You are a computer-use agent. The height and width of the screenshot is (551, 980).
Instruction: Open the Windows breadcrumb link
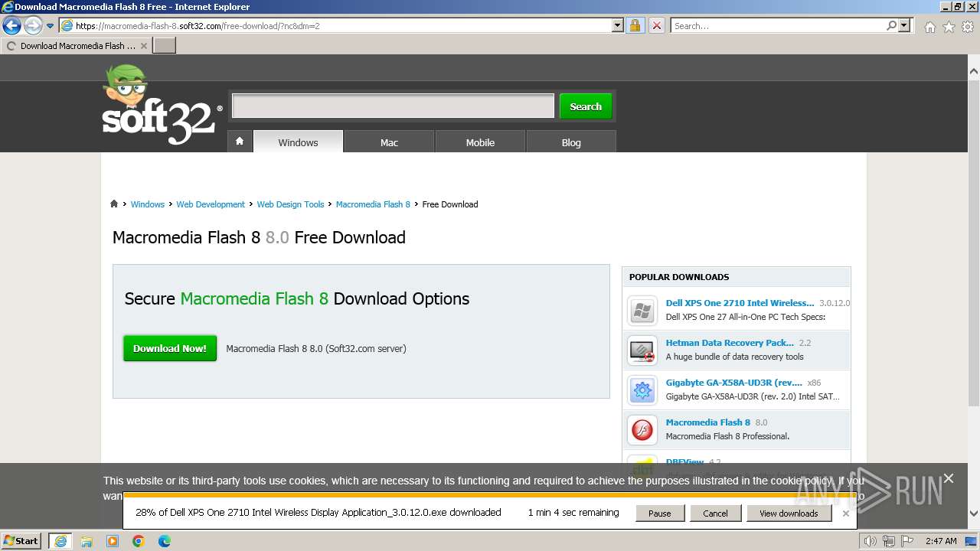pos(147,204)
